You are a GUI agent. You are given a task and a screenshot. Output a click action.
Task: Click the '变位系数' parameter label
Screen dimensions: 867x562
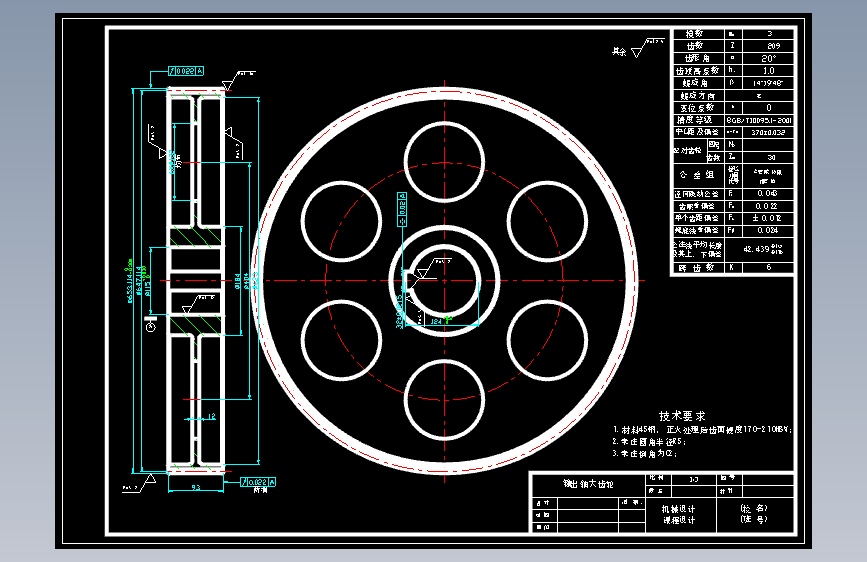click(697, 108)
